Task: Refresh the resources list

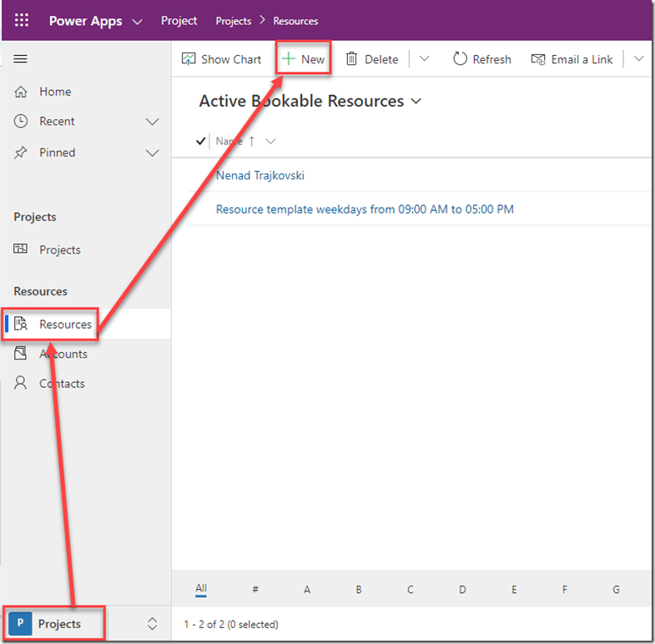Action: tap(481, 59)
